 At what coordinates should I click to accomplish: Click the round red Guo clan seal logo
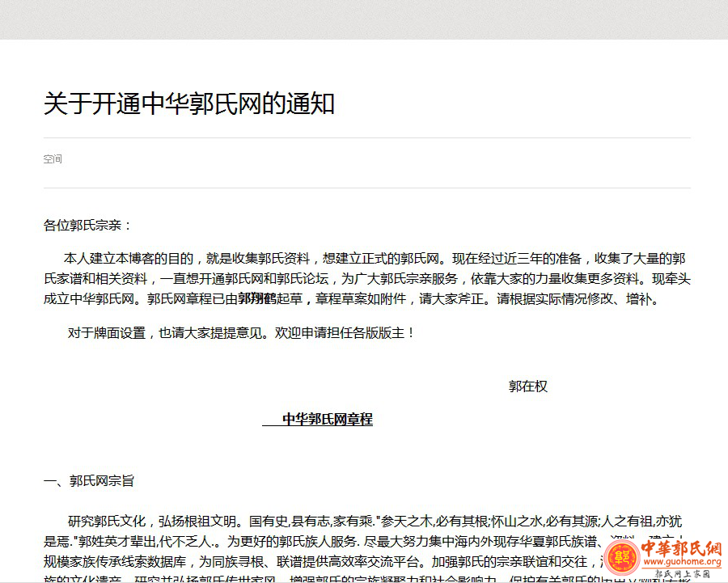tap(622, 558)
